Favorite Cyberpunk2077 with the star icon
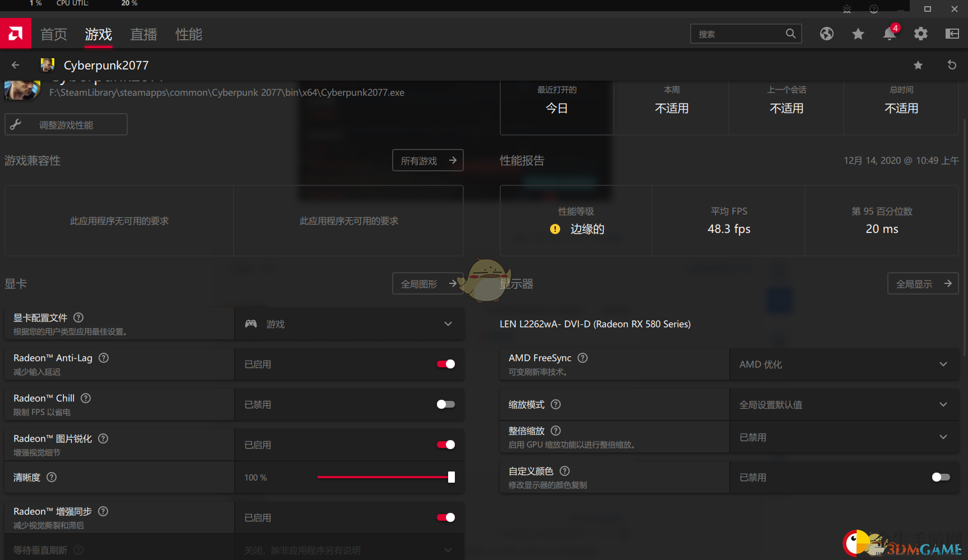This screenshot has height=560, width=968. (x=918, y=65)
